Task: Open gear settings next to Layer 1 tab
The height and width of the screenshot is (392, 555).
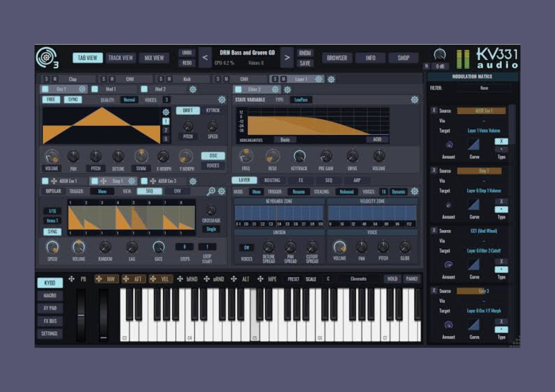Action: [x=331, y=80]
